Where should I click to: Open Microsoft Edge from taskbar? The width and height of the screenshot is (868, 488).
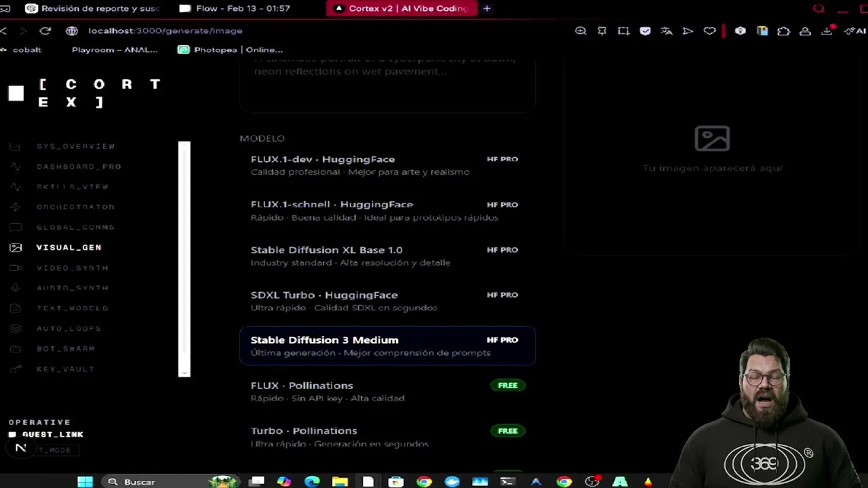tap(312, 482)
